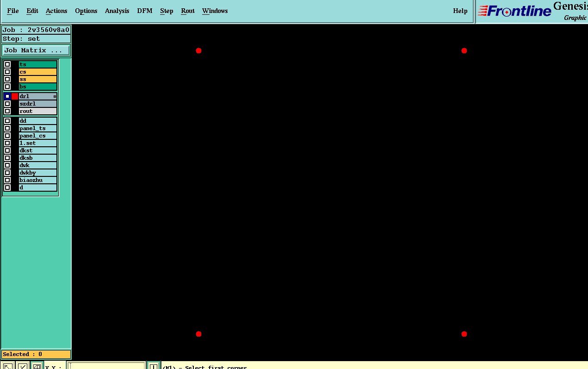Select the dwk layer name
588x369 pixels.
click(38, 165)
